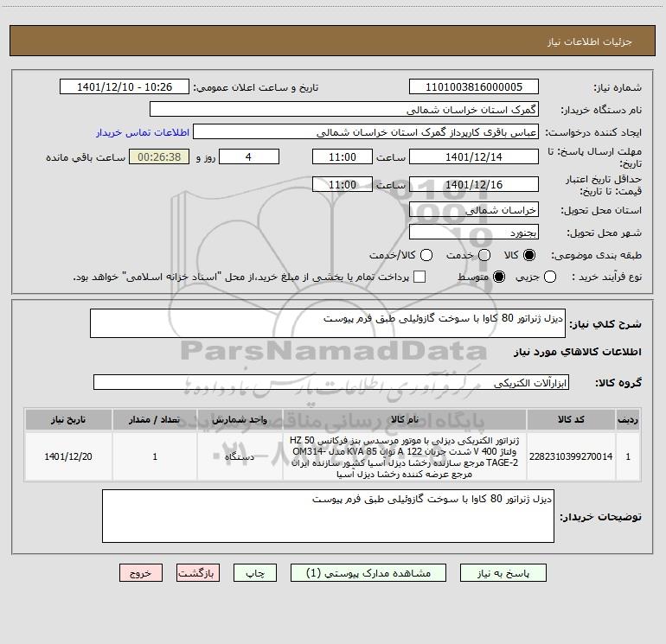View attached documents button
Image resolution: width=666 pixels, height=644 pixels.
tap(368, 573)
